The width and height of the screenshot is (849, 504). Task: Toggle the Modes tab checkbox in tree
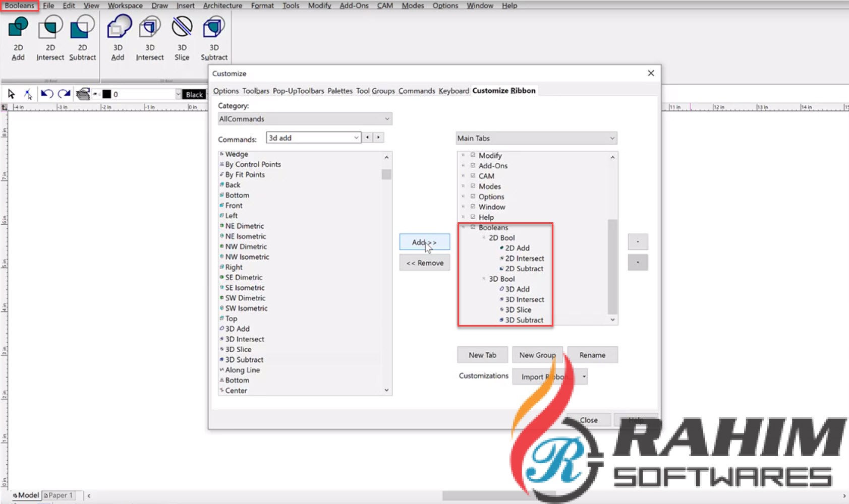pos(473,186)
